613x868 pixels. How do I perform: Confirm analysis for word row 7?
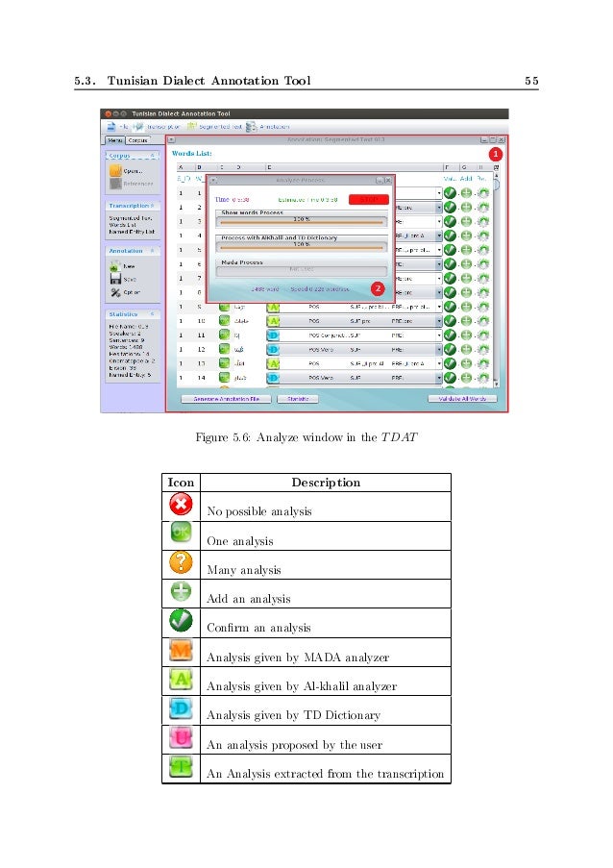(x=451, y=278)
